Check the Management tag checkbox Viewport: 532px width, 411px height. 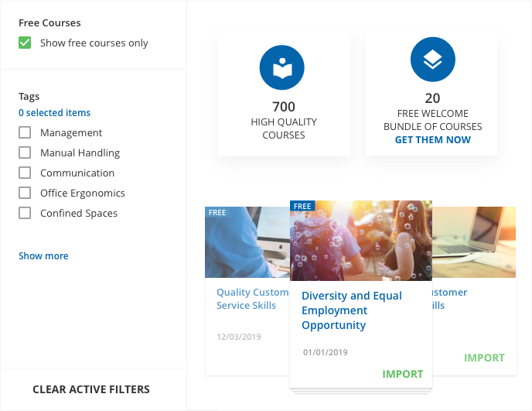(25, 133)
